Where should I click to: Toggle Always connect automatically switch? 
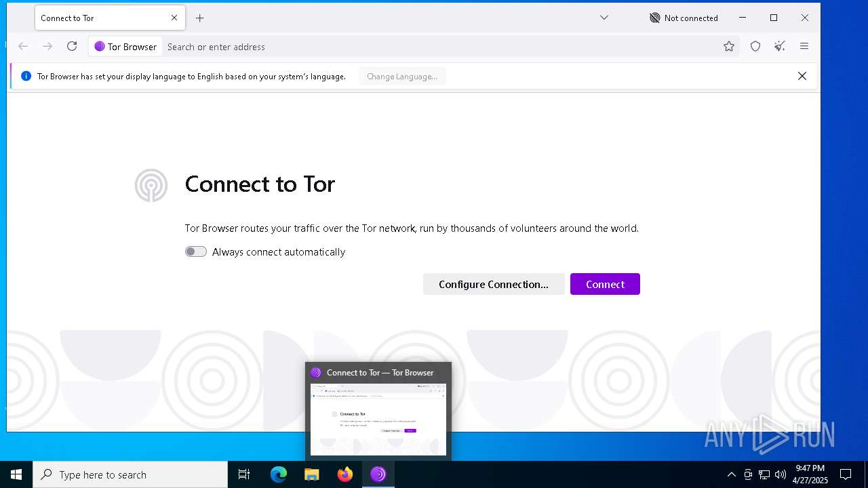[x=196, y=251]
